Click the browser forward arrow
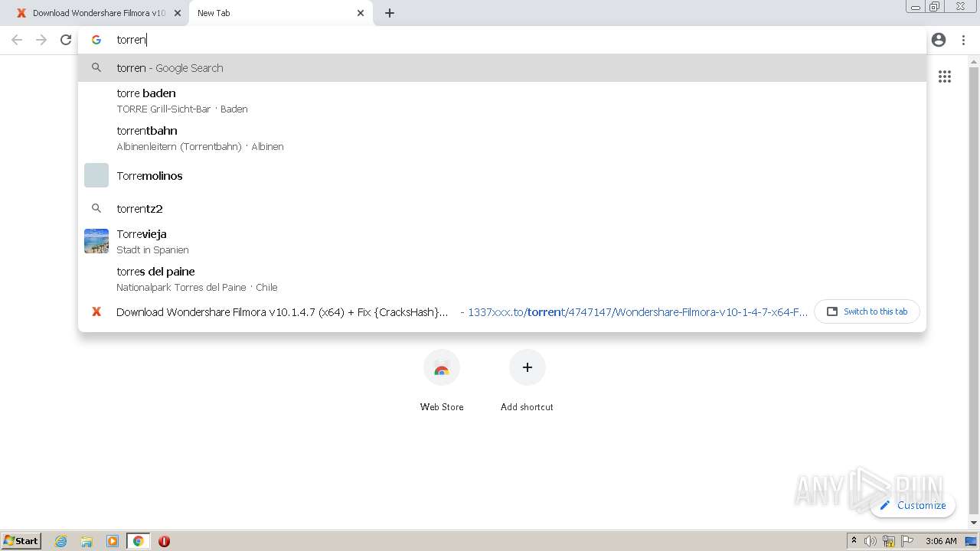This screenshot has width=980, height=551. point(41,40)
